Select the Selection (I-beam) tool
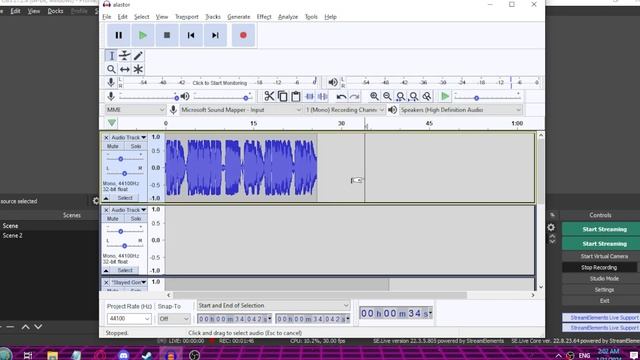The image size is (640, 360). coord(111,56)
